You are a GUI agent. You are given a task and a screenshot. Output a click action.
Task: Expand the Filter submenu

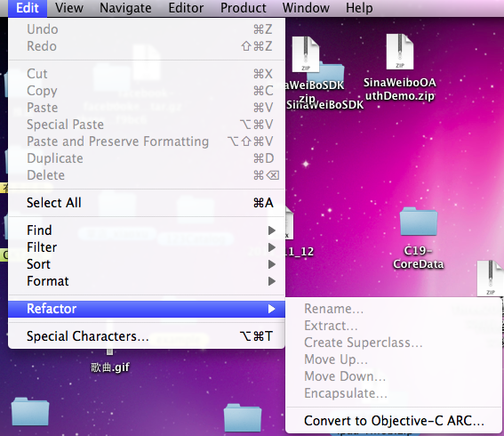point(147,247)
